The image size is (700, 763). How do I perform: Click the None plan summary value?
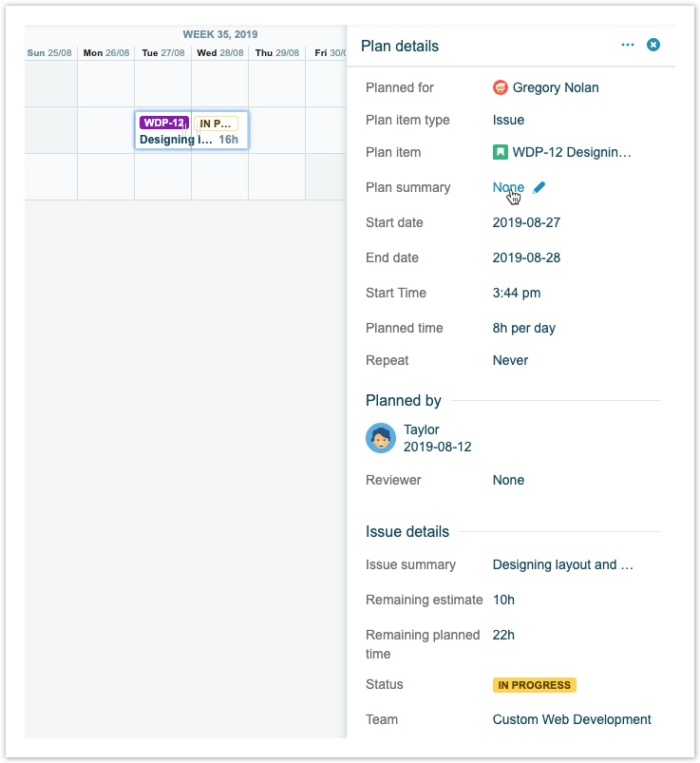coord(508,187)
